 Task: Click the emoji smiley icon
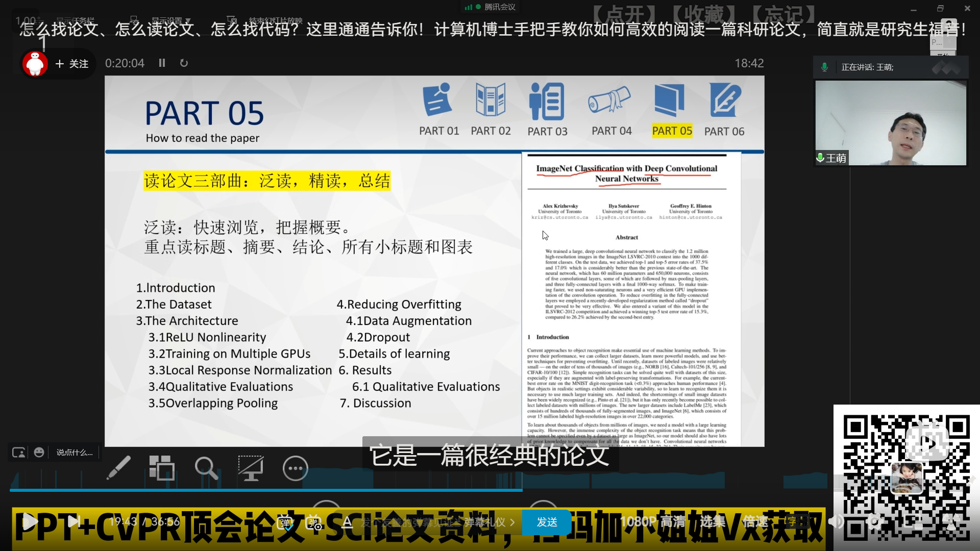39,453
